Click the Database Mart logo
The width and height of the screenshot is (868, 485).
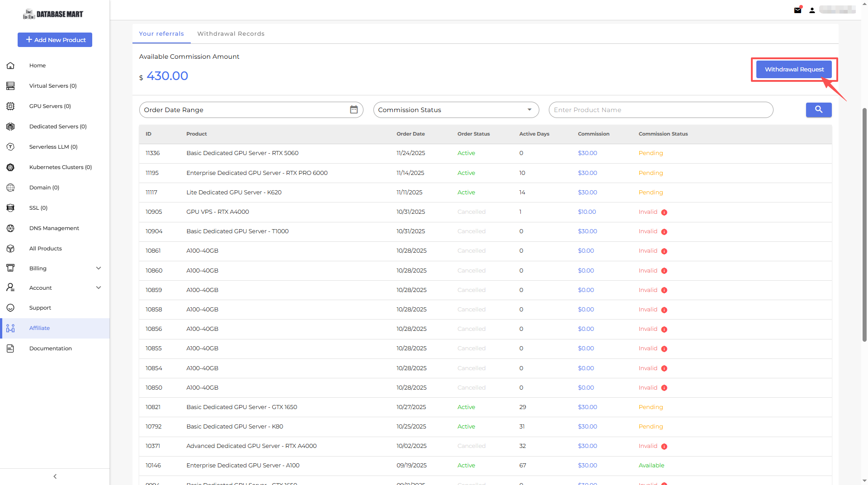pos(53,14)
